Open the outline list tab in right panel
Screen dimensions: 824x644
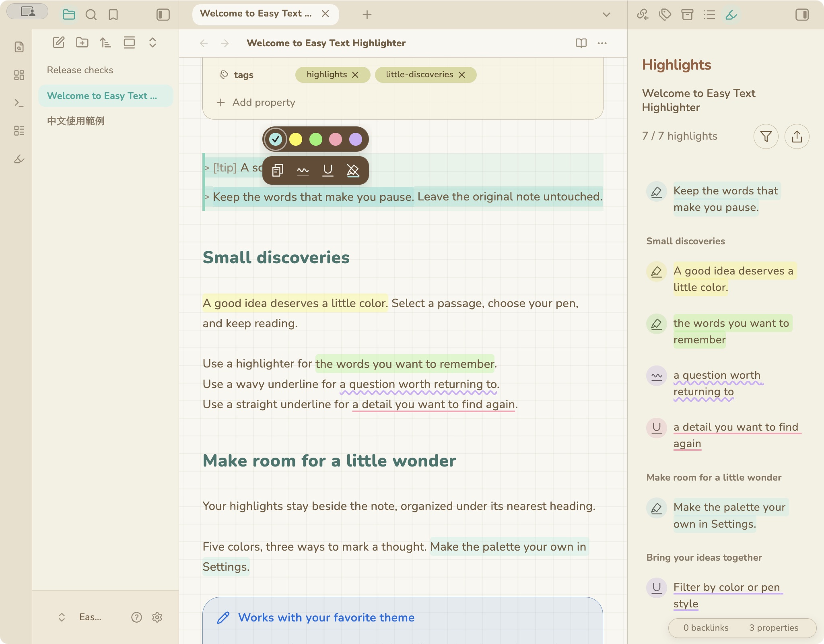click(x=709, y=15)
